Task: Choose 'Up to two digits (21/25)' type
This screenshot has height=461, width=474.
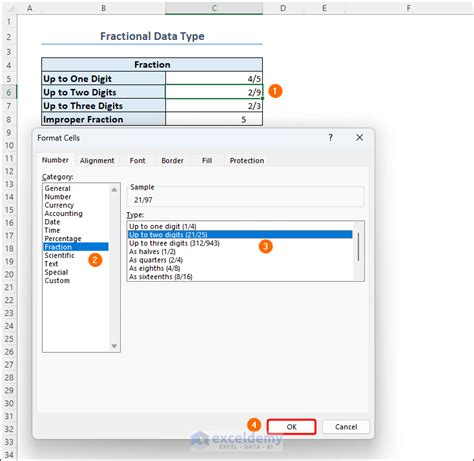Action: point(240,235)
